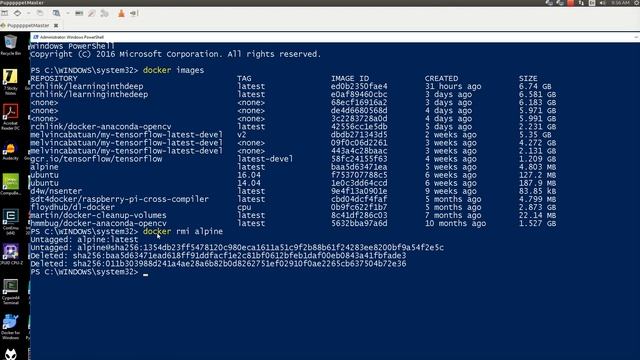This screenshot has width=640, height=360.
Task: Click the PowerShell window title bar icon
Action: 36,37
